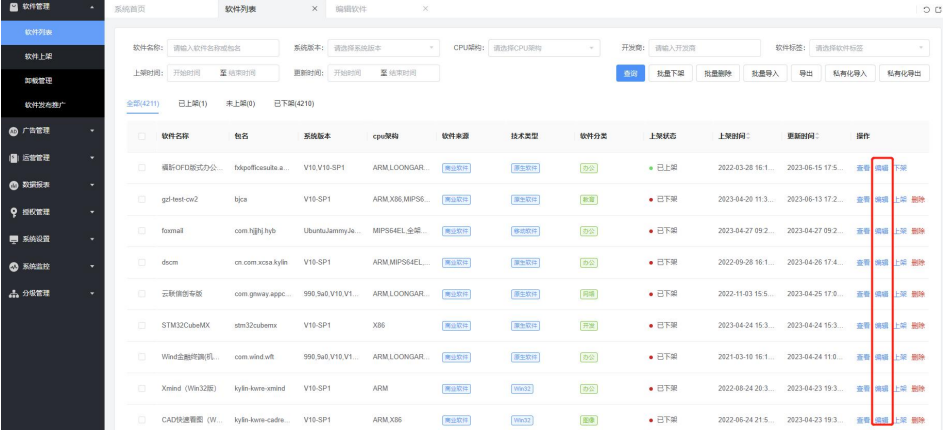Open the 系统版本 dropdown filter
Viewport: 943px width, 431px height.
(x=384, y=47)
